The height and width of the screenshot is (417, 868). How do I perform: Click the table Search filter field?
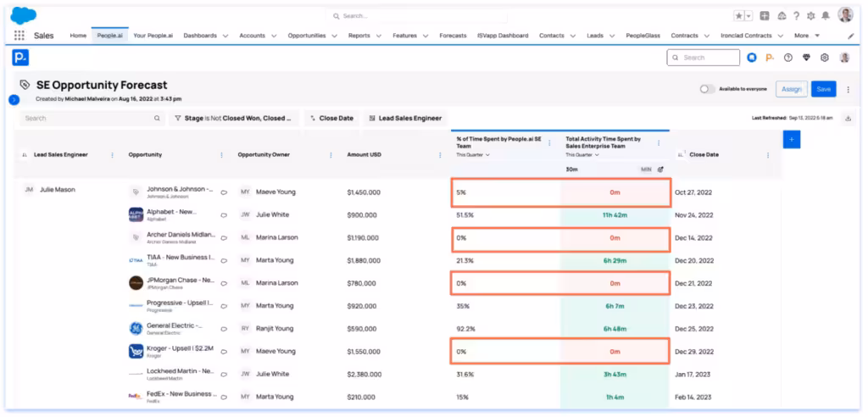92,118
